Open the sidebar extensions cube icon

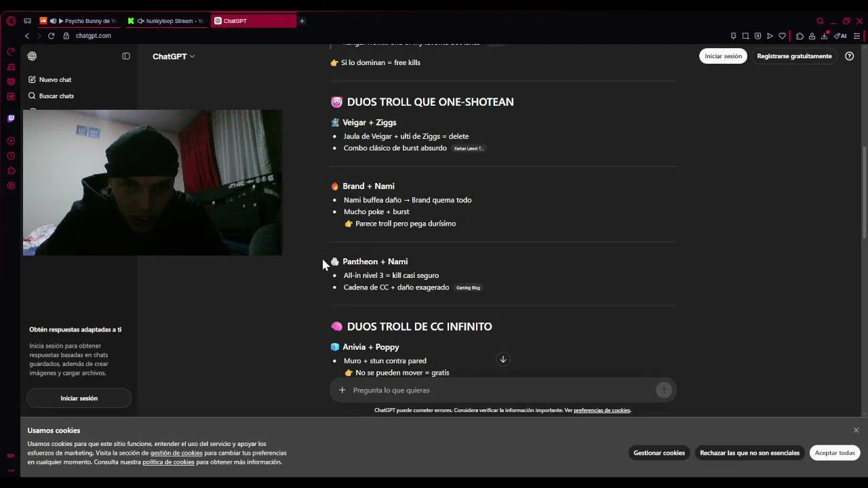tap(11, 171)
